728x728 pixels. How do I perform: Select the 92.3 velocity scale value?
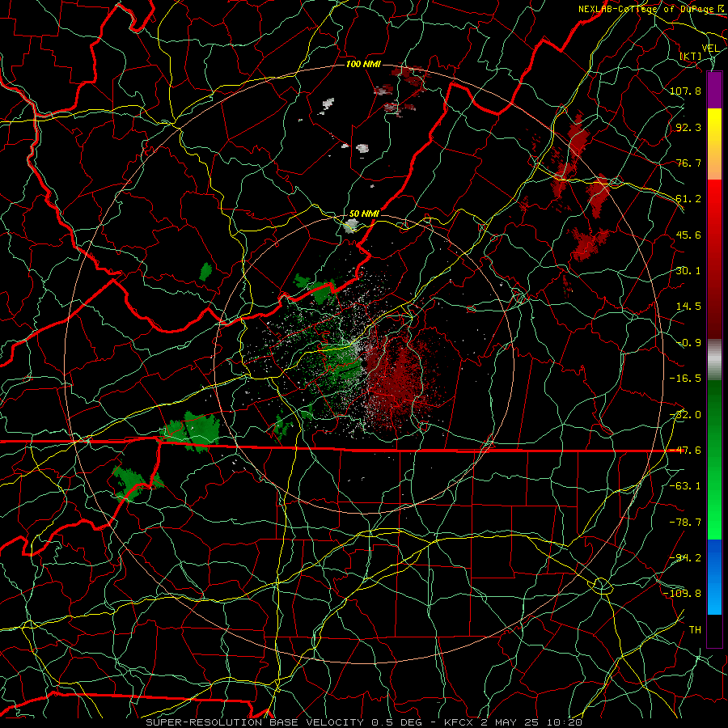pyautogui.click(x=688, y=127)
